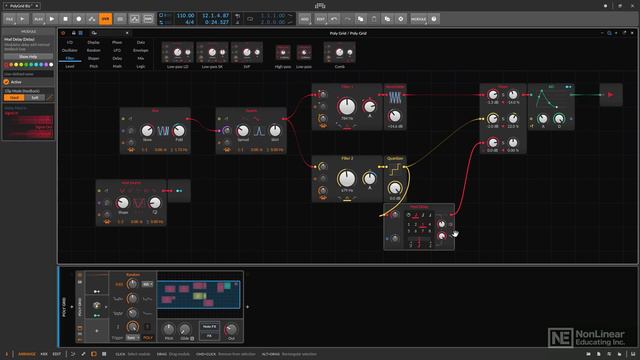Redo using the curved forward arrow
Viewport: 640px width, 360px height.
click(x=347, y=19)
